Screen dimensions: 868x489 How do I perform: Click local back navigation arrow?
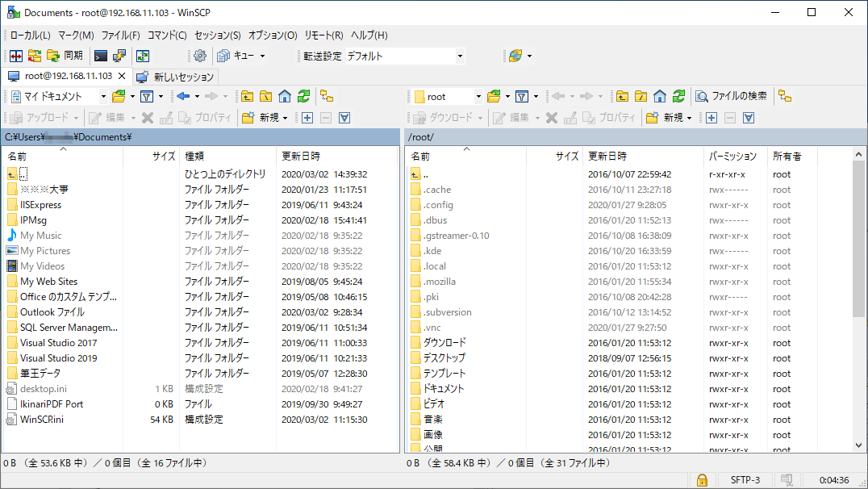click(182, 96)
